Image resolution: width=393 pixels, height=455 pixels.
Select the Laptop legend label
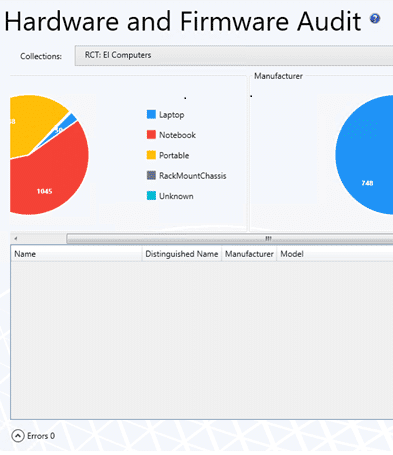point(172,115)
